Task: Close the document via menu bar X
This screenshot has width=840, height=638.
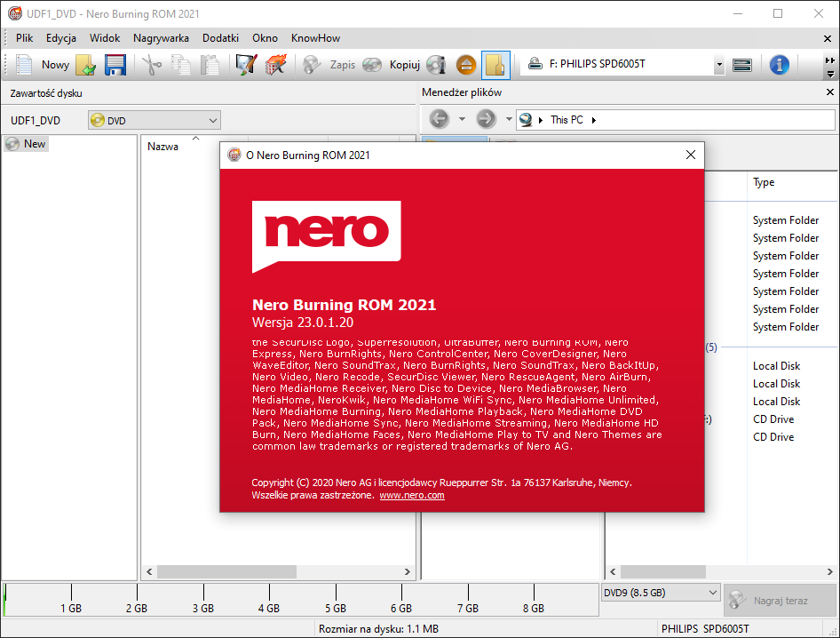Action: [828, 38]
